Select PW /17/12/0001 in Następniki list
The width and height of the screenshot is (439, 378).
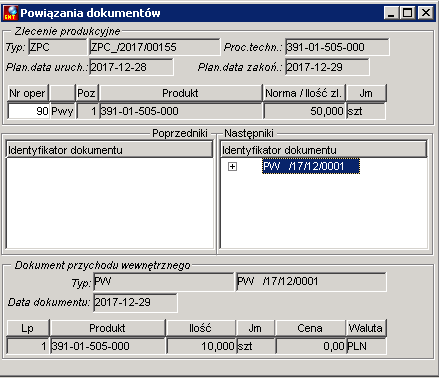click(x=311, y=166)
